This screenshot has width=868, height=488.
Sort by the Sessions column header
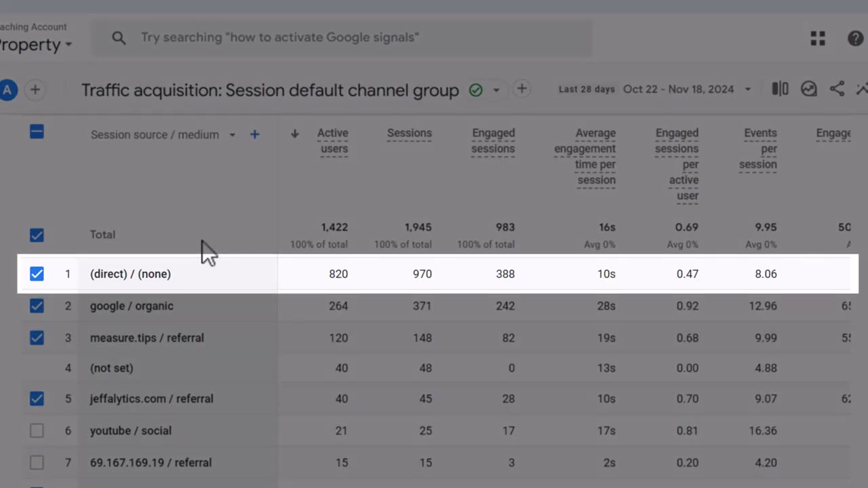tap(409, 133)
